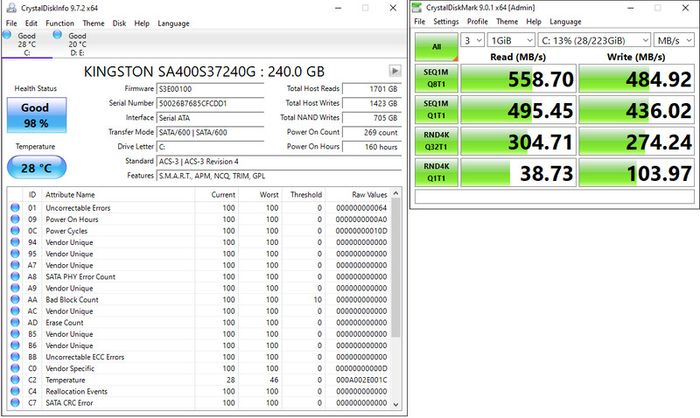Click the CrystalDiskMark app icon in title bar
This screenshot has height=418, width=700.
click(x=417, y=7)
